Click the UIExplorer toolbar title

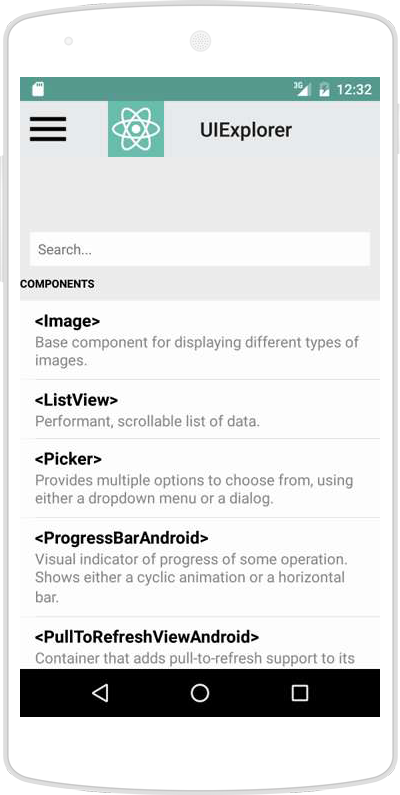(246, 130)
